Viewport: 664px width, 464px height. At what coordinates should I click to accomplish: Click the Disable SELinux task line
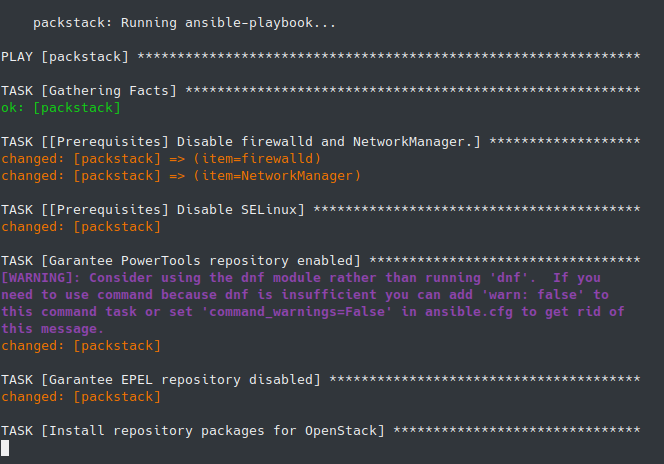coord(155,209)
